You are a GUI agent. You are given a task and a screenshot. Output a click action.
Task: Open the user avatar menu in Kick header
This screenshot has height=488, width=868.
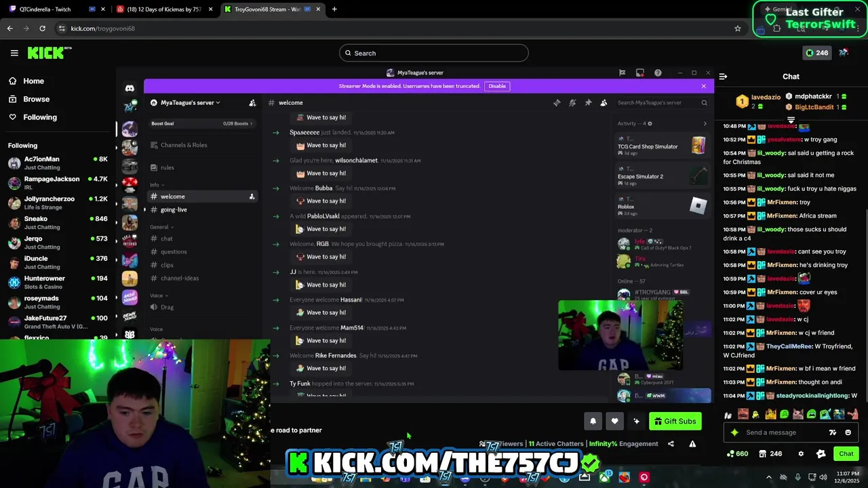[844, 53]
